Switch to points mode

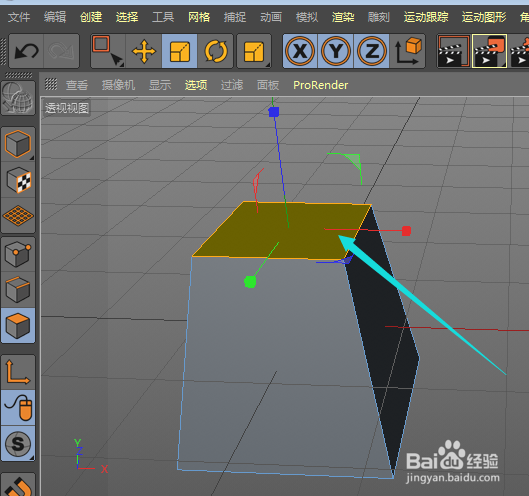coord(18,254)
